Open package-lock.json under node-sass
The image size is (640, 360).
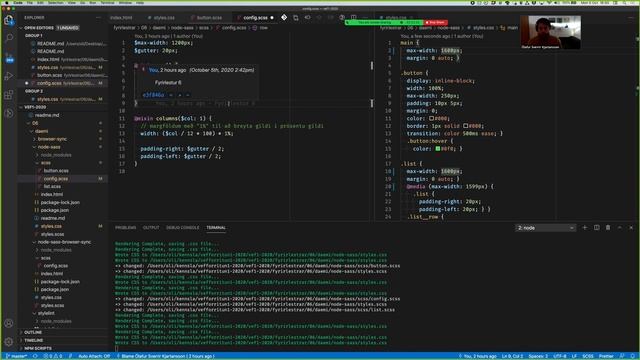click(x=60, y=202)
